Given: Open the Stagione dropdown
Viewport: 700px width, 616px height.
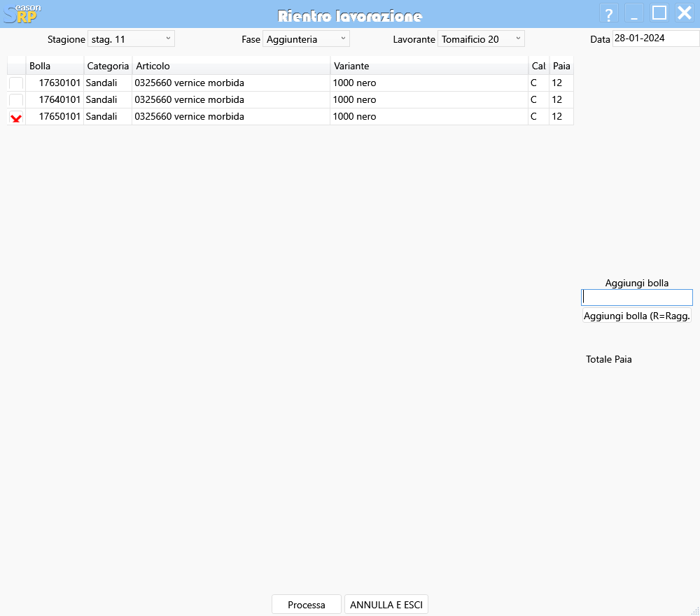Looking at the screenshot, I should point(131,39).
